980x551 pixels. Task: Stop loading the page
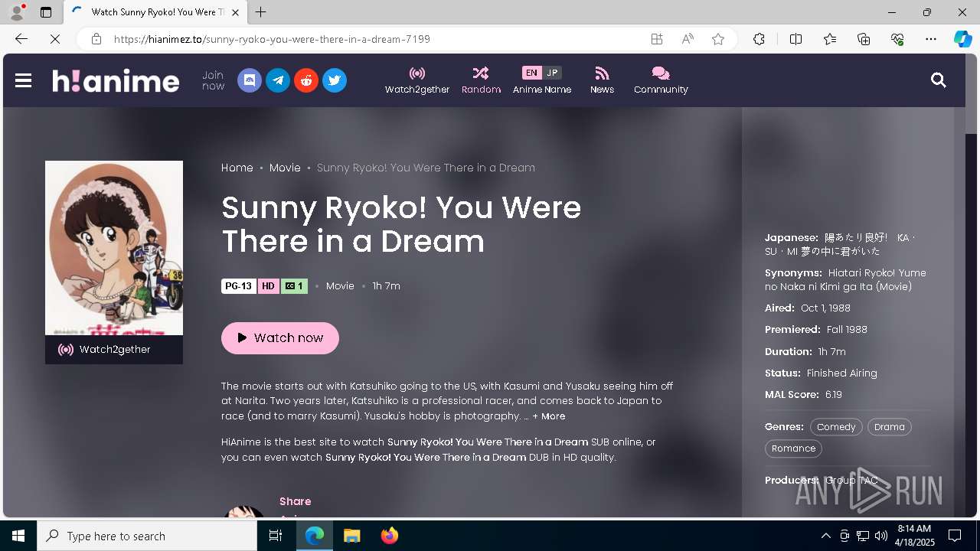pyautogui.click(x=55, y=39)
